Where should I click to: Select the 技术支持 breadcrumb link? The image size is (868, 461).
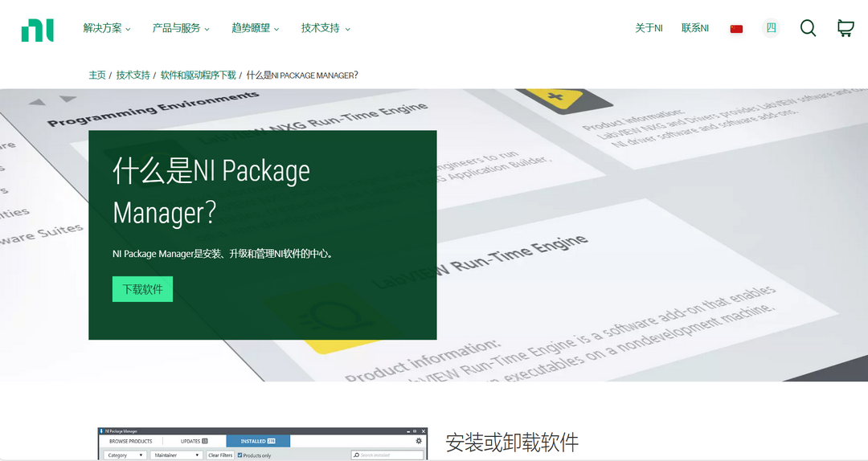133,75
